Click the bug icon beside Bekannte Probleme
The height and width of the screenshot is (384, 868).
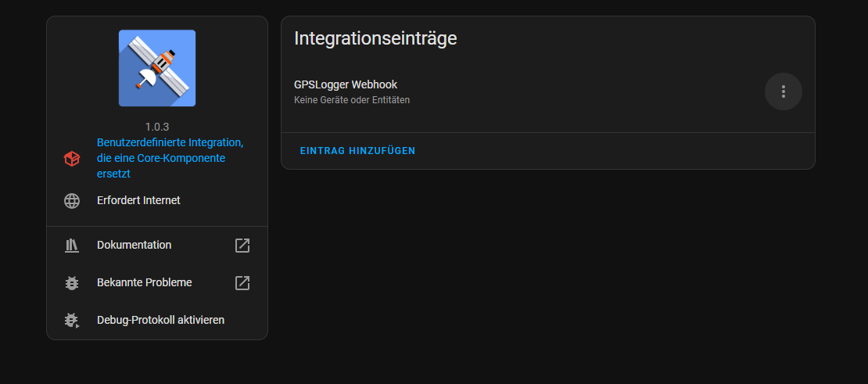click(72, 283)
